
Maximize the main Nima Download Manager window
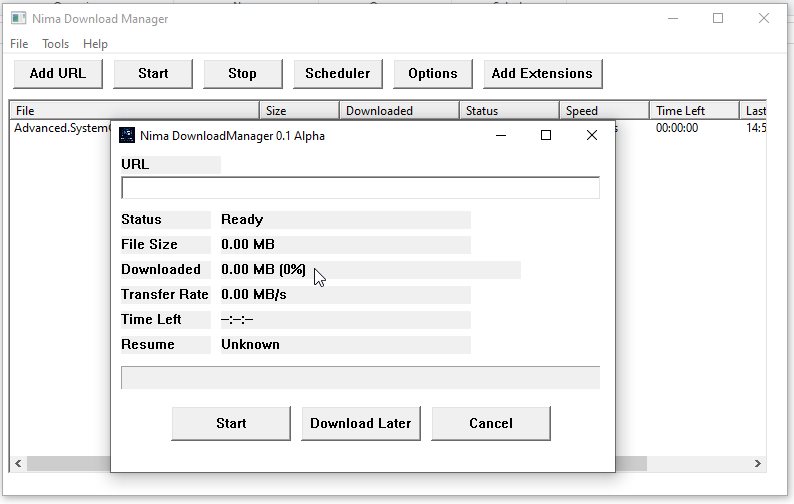pos(718,19)
